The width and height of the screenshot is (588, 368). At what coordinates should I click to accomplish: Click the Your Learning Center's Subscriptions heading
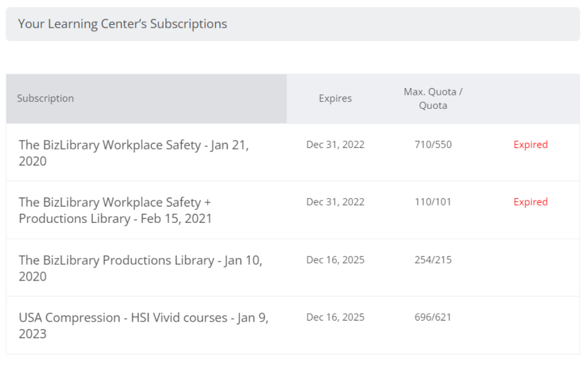tap(122, 24)
